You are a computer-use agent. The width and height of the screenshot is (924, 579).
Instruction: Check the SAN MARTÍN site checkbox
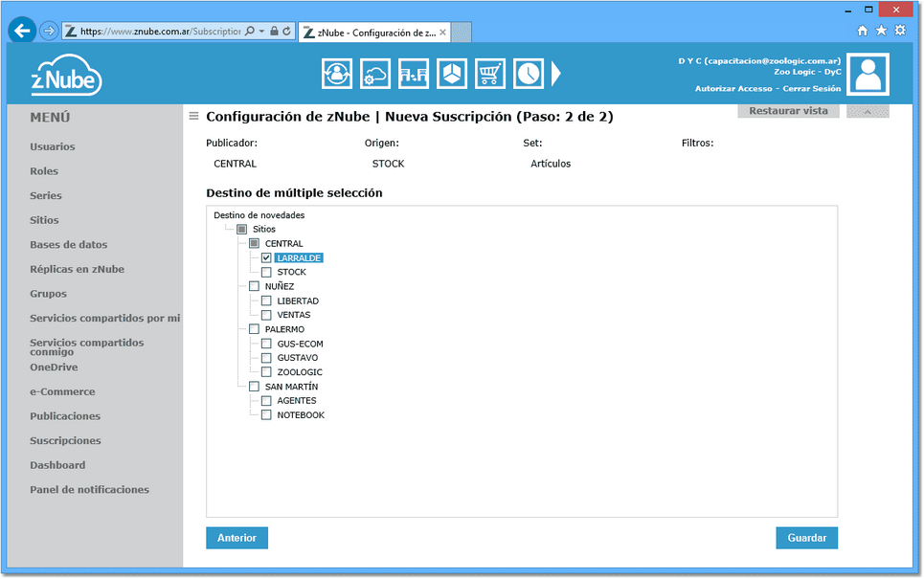click(x=254, y=387)
